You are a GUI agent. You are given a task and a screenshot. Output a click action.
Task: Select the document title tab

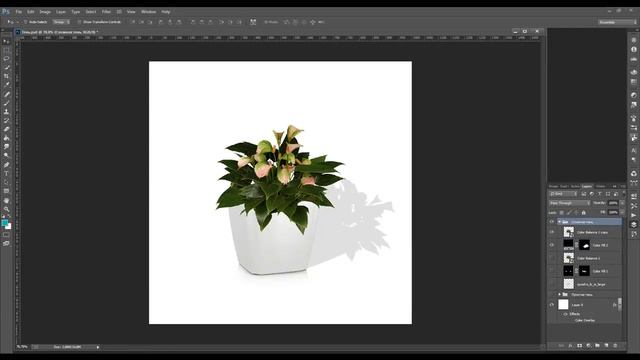(60, 31)
